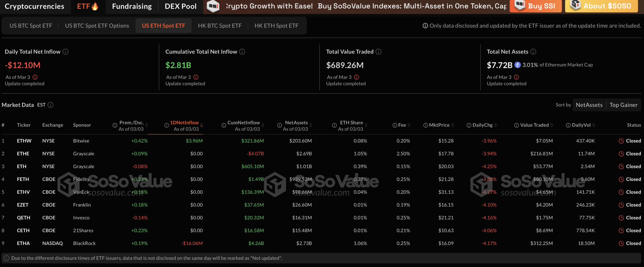Click the Ethereum logo beside $7.72B
644x267 pixels.
tap(518, 65)
